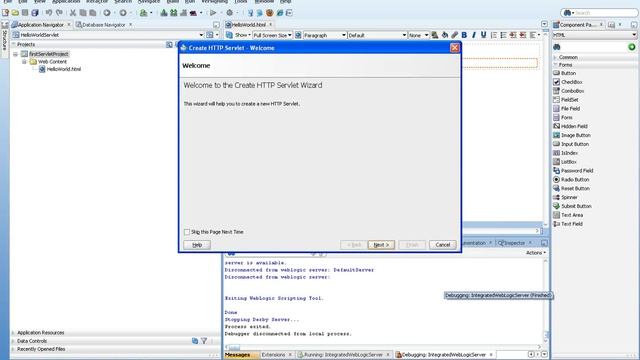Click the Debug bug icon
This screenshot has height=360, width=640.
tap(230, 13)
